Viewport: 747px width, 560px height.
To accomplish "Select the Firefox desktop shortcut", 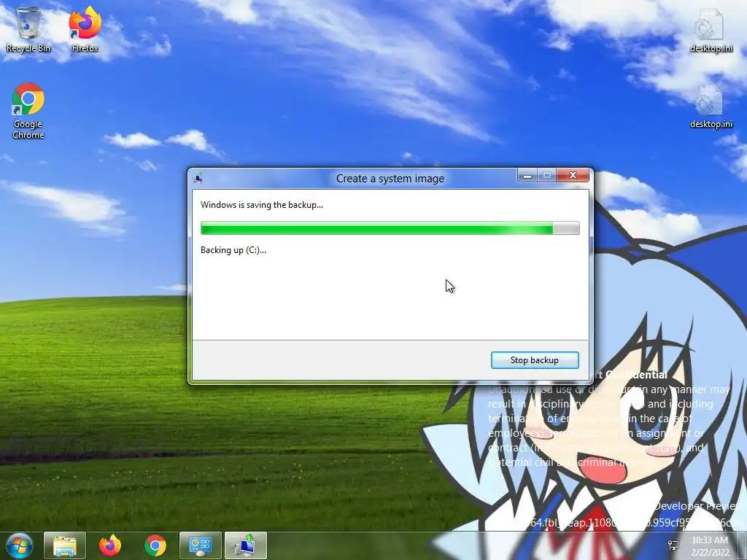I will [x=85, y=29].
